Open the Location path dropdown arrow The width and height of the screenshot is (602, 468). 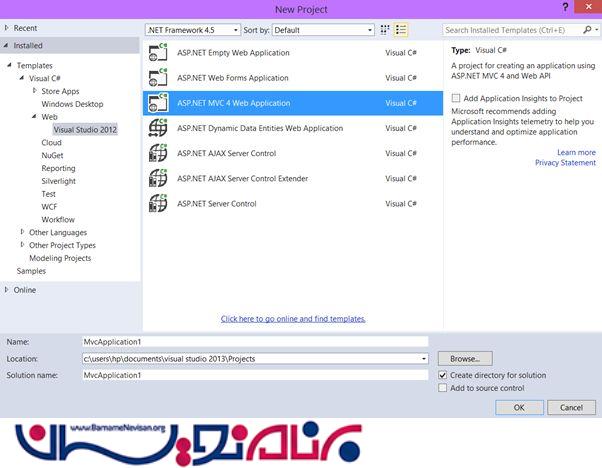(x=423, y=359)
